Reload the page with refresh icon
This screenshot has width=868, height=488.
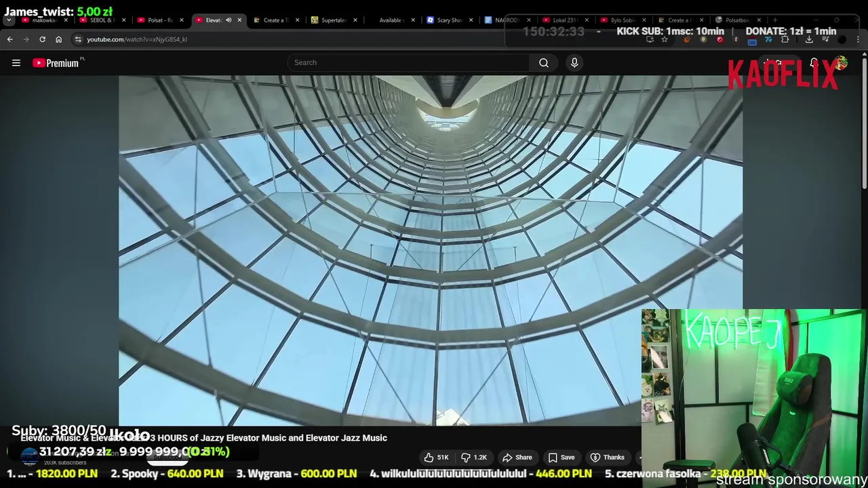42,39
